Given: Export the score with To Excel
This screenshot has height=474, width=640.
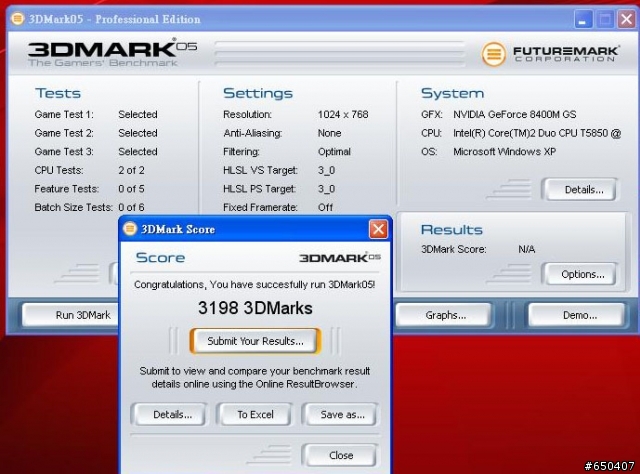Looking at the screenshot, I should (x=256, y=414).
